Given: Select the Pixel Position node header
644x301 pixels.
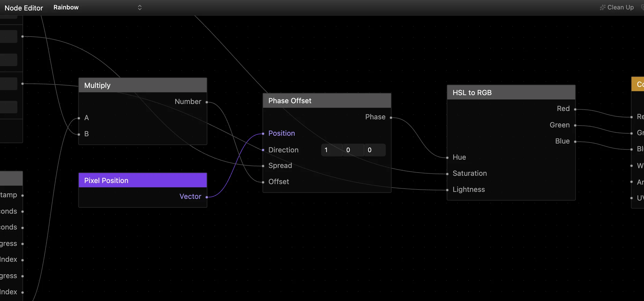Looking at the screenshot, I should coord(143,180).
